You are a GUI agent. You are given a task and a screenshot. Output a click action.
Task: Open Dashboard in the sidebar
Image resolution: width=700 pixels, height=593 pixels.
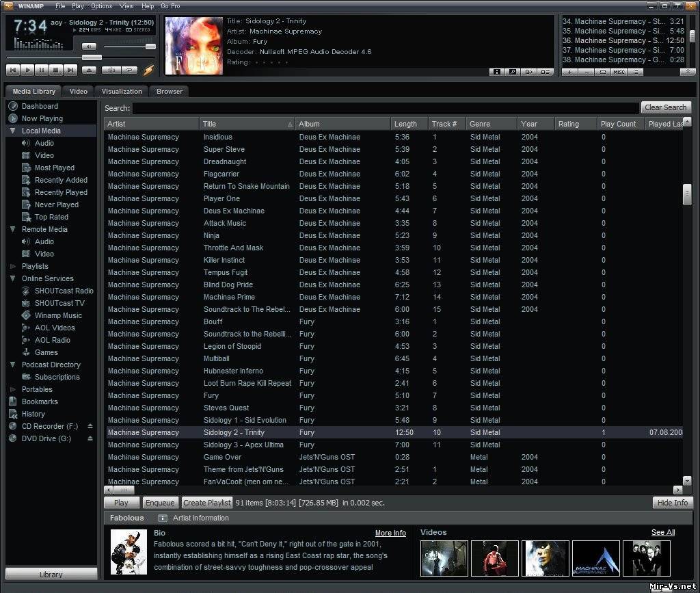pos(40,106)
